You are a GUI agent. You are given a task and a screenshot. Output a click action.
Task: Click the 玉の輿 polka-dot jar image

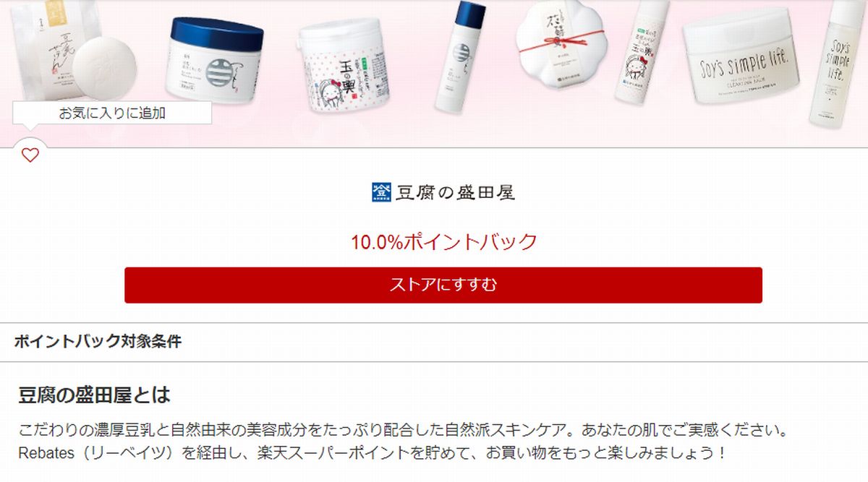341,66
